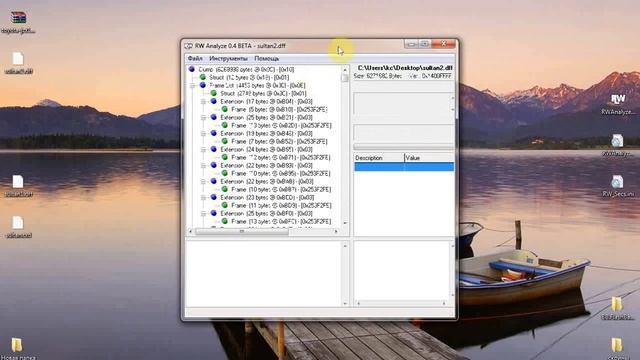Click the RW Analyze title bar app icon
Screen dimensions: 640x360
[189, 46]
